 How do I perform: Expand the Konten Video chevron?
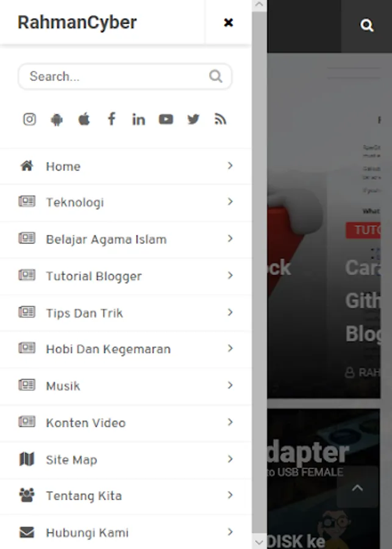pos(230,422)
